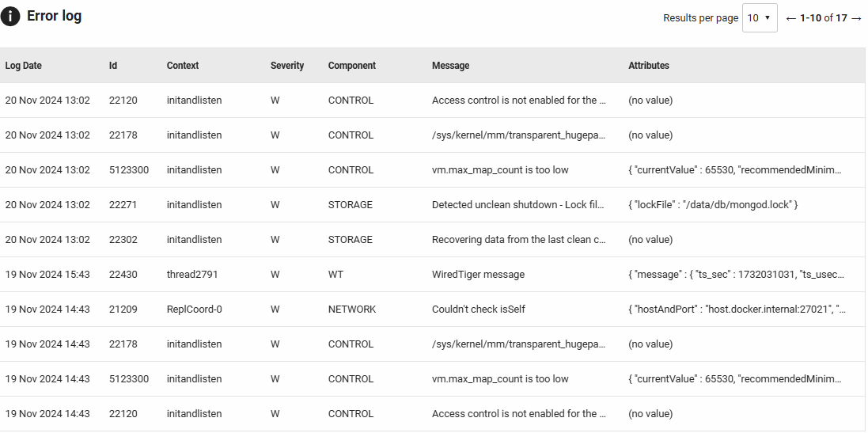Select the WiredTiger message log row
This screenshot has height=433, width=868.
[478, 275]
